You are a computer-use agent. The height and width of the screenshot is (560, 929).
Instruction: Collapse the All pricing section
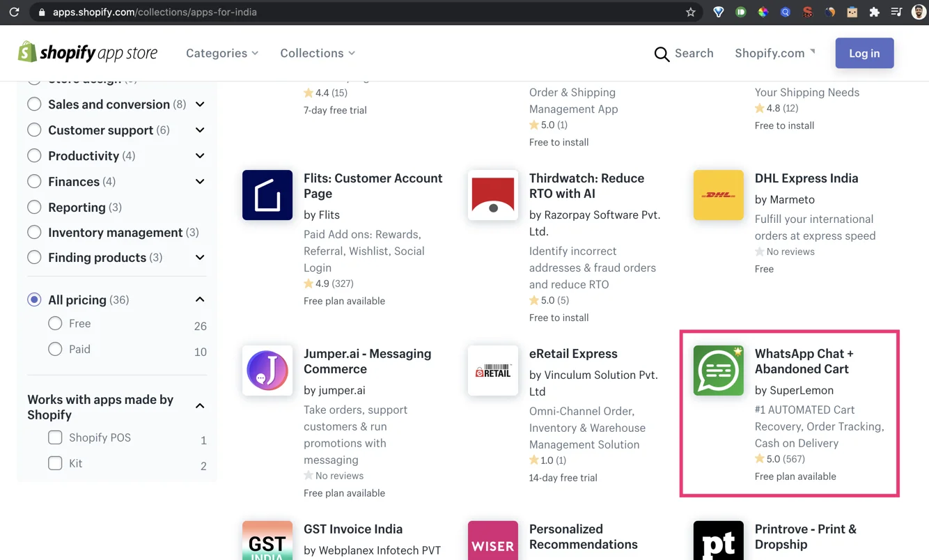point(200,300)
